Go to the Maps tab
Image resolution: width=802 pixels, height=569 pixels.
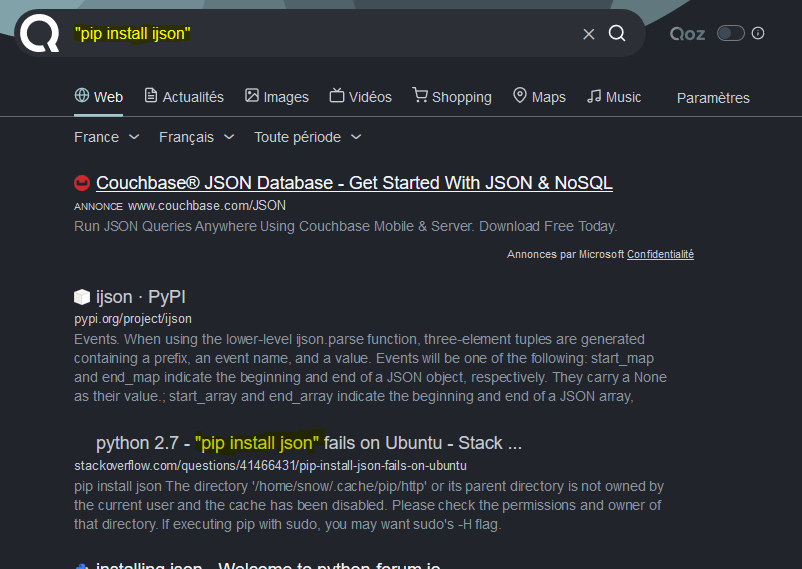click(x=540, y=97)
